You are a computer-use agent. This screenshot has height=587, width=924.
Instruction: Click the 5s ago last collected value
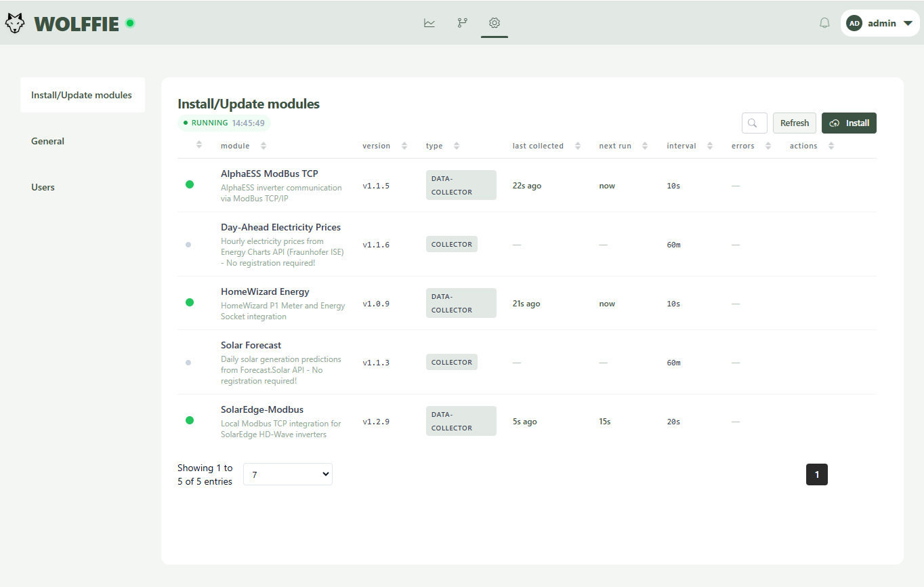pyautogui.click(x=525, y=422)
